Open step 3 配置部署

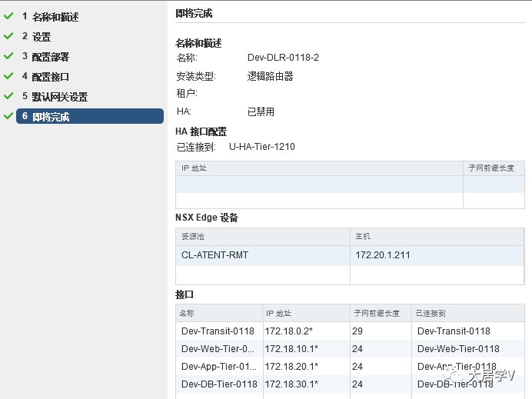pyautogui.click(x=50, y=56)
